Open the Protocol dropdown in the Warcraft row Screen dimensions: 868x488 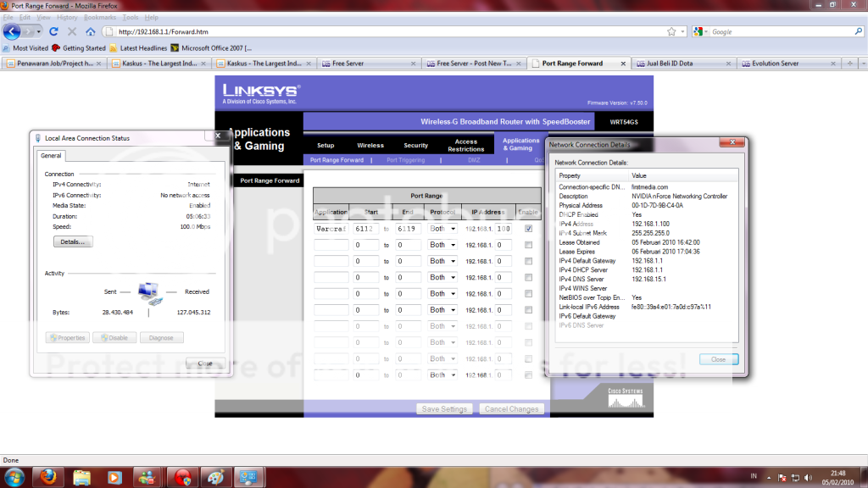pyautogui.click(x=442, y=229)
